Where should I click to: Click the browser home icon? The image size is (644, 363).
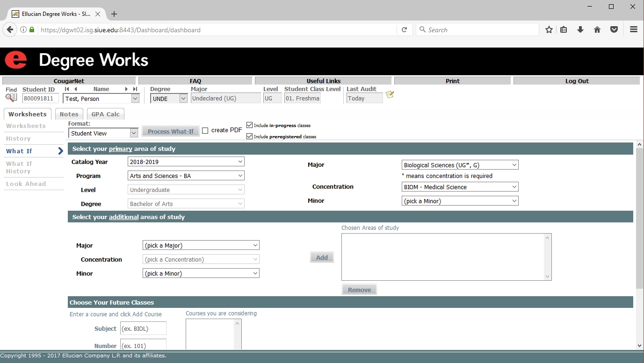(x=597, y=30)
